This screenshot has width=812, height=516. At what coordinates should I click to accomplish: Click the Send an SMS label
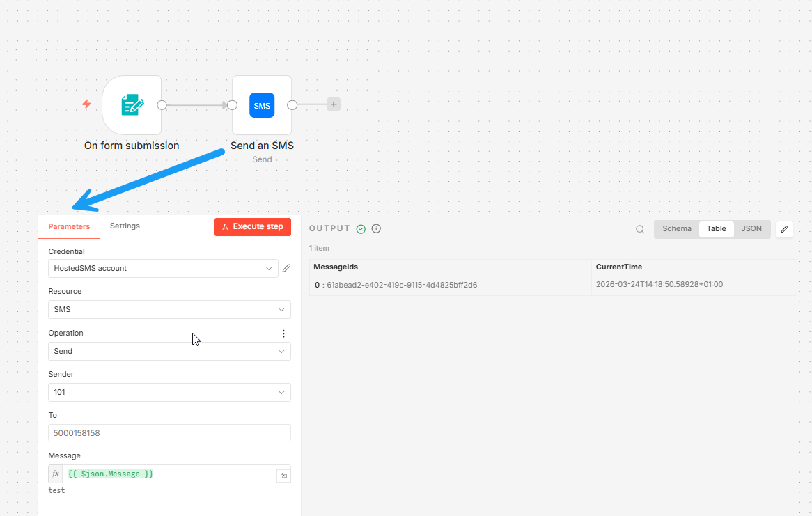pos(262,146)
